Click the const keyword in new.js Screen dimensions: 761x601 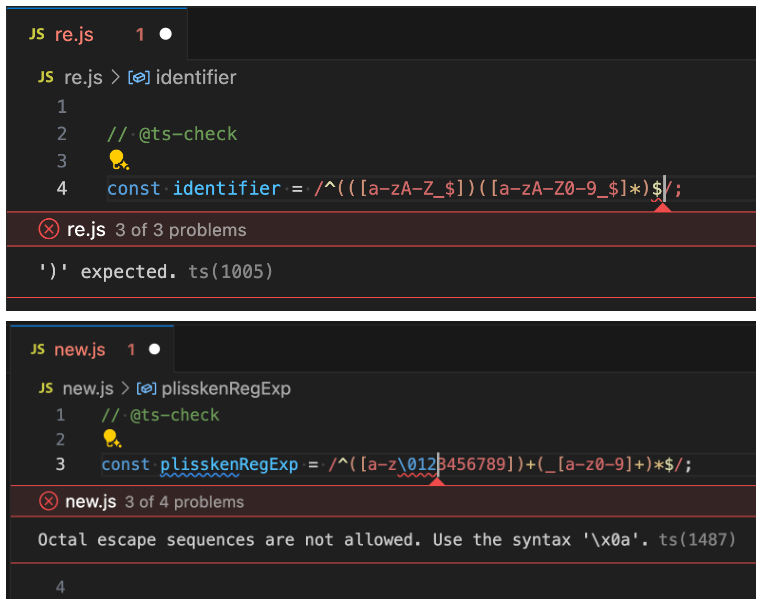point(126,465)
